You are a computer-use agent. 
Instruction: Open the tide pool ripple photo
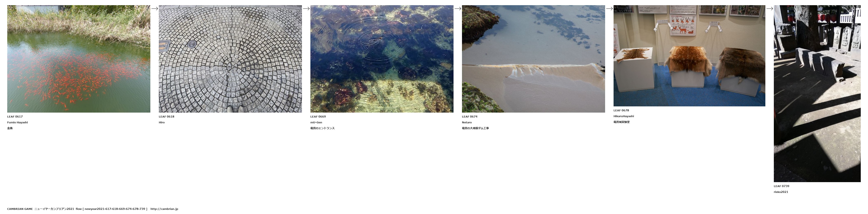coord(382,59)
